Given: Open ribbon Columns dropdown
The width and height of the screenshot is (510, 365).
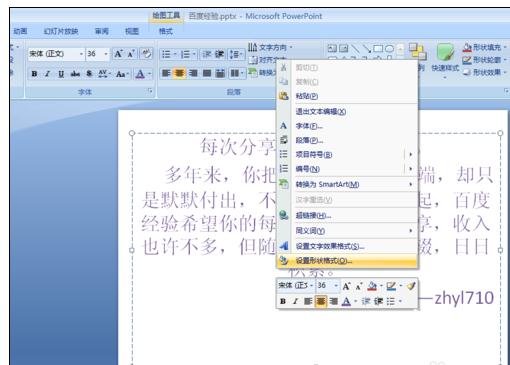Looking at the screenshot, I should pyautogui.click(x=237, y=73).
